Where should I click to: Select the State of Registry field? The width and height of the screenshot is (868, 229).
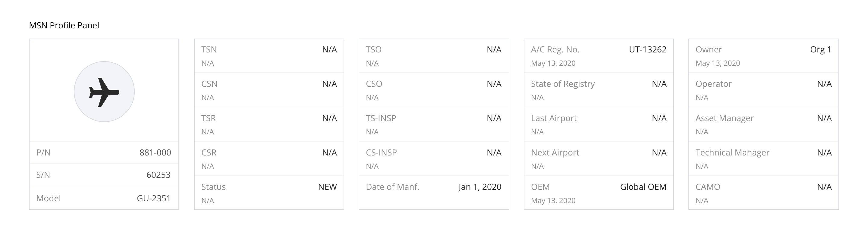tap(563, 84)
